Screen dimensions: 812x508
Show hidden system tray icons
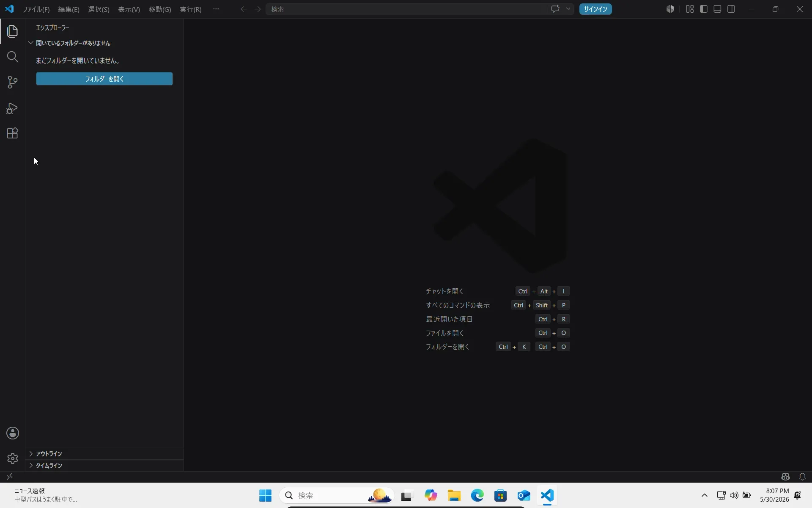705,495
